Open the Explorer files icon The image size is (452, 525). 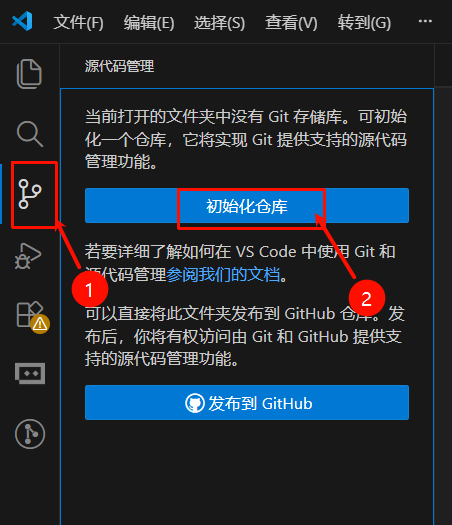[29, 74]
